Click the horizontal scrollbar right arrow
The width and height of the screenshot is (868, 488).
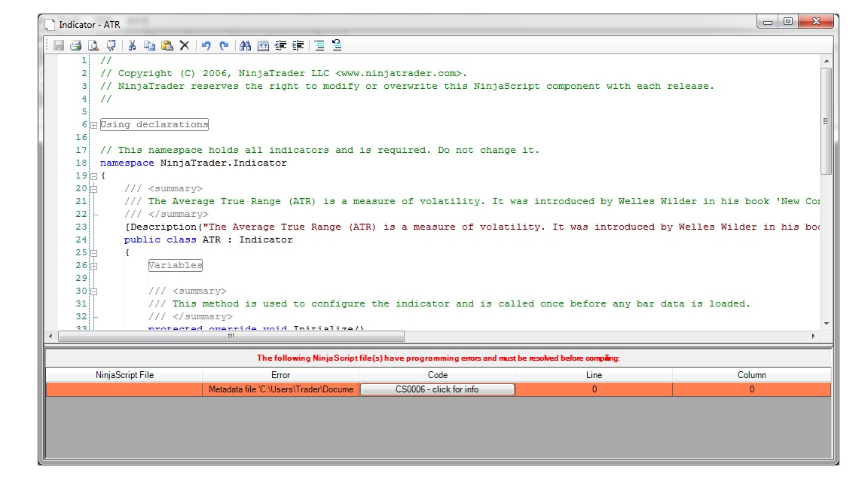813,336
